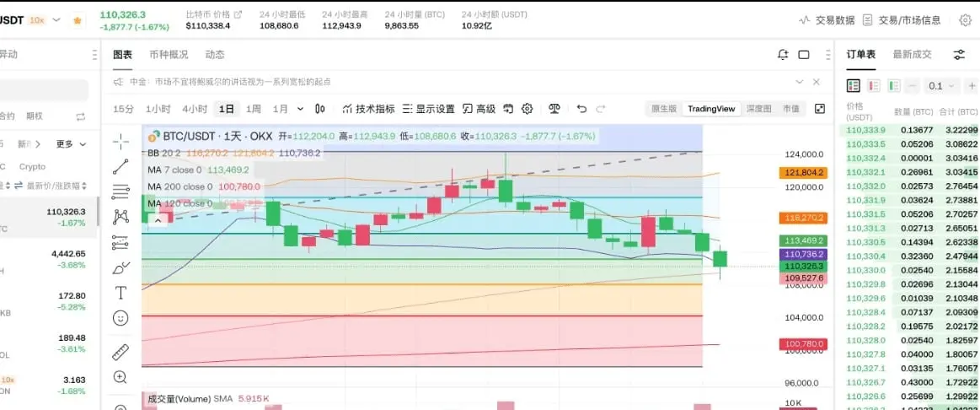The height and width of the screenshot is (410, 980).
Task: Switch to 最新成交 tab
Action: (912, 55)
